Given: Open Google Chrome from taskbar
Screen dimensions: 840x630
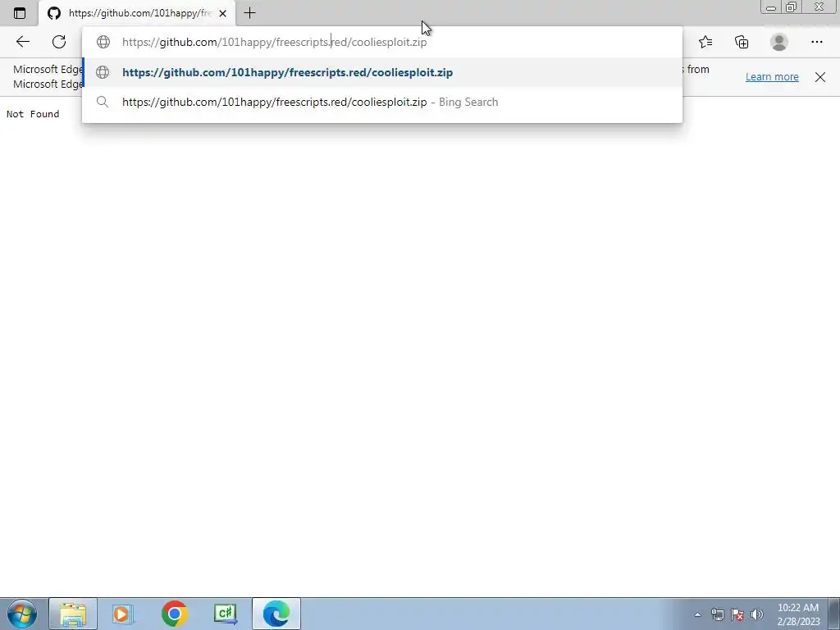Looking at the screenshot, I should pyautogui.click(x=174, y=614).
